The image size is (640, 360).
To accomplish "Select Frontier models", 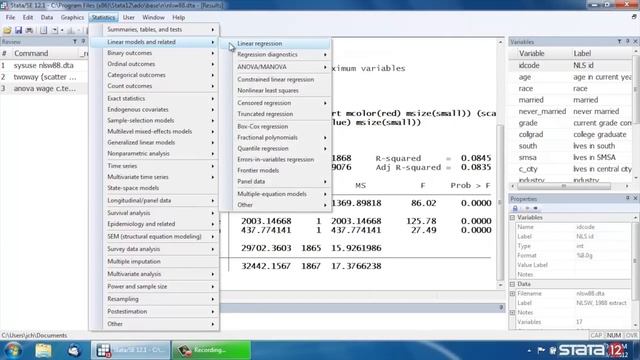I will 282,170.
